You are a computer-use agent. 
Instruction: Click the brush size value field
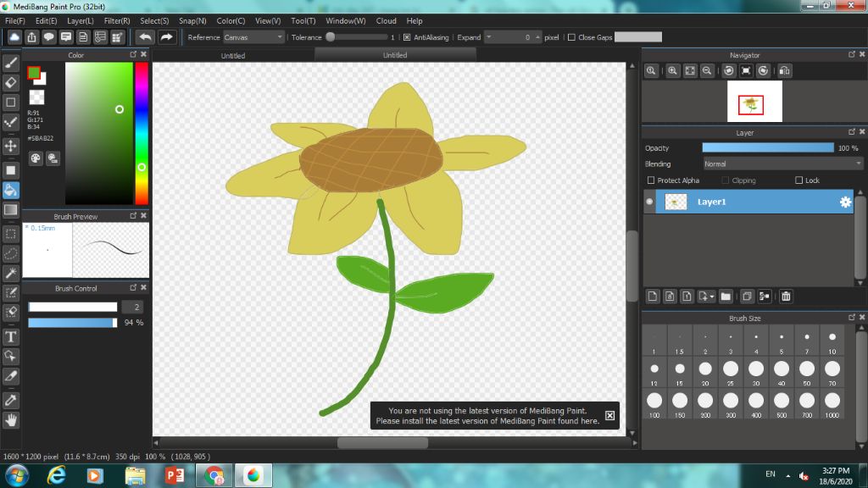(x=132, y=307)
